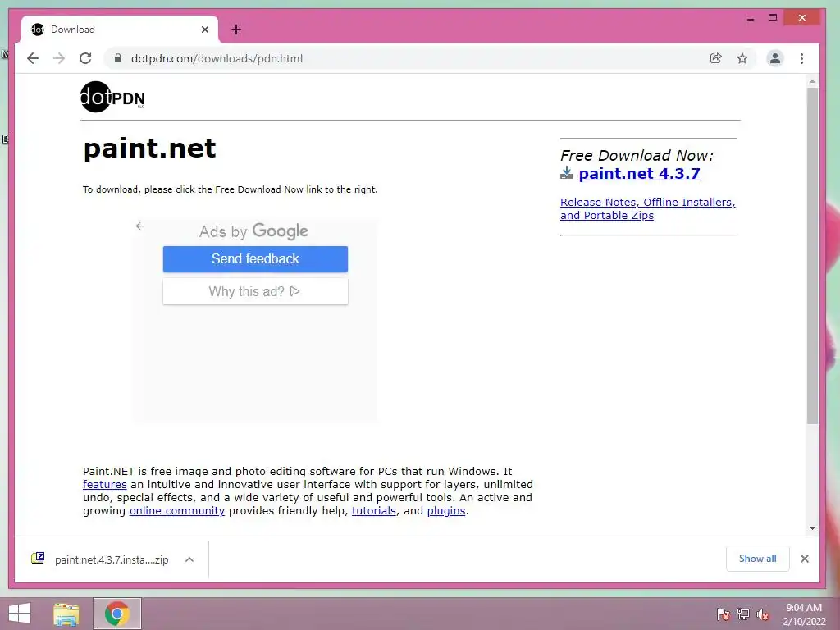840x630 pixels.
Task: Open the features link
Action: pyautogui.click(x=105, y=485)
